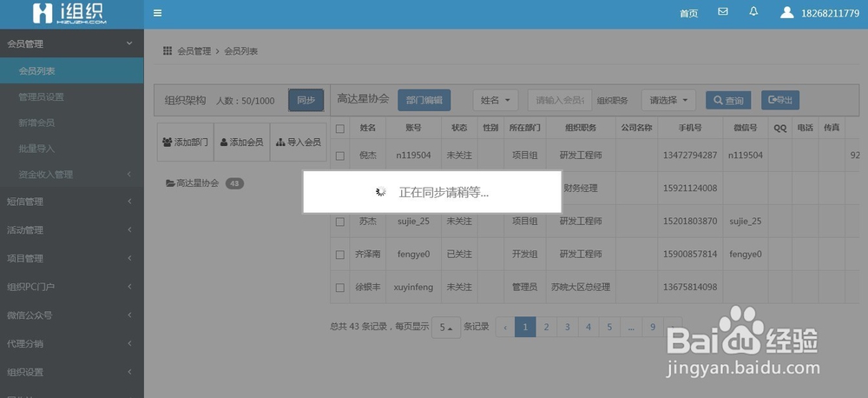Click 苏皖大区总经理 cell
The image size is (868, 398).
[x=581, y=287]
